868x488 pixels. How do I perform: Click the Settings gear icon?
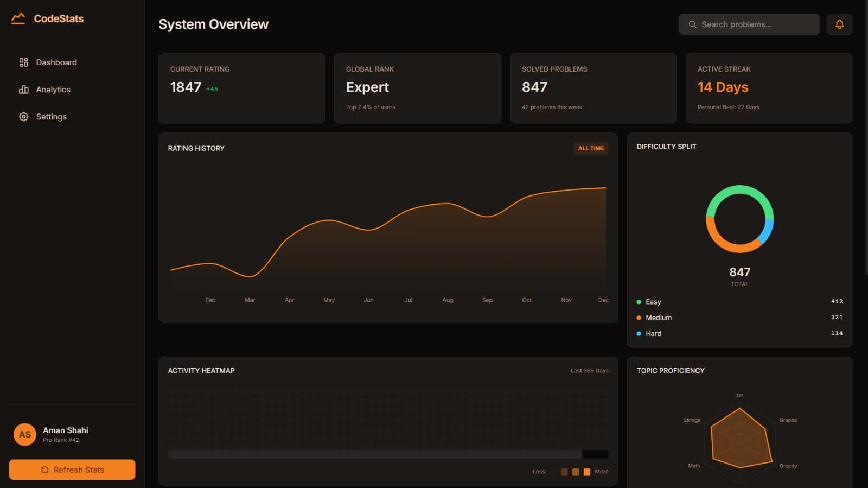pyautogui.click(x=23, y=117)
